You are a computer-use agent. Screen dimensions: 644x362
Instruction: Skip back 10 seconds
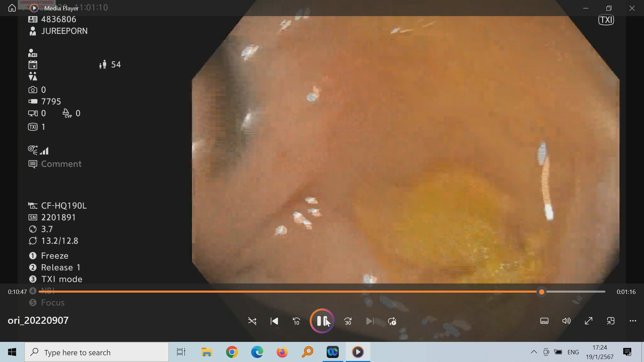click(297, 321)
